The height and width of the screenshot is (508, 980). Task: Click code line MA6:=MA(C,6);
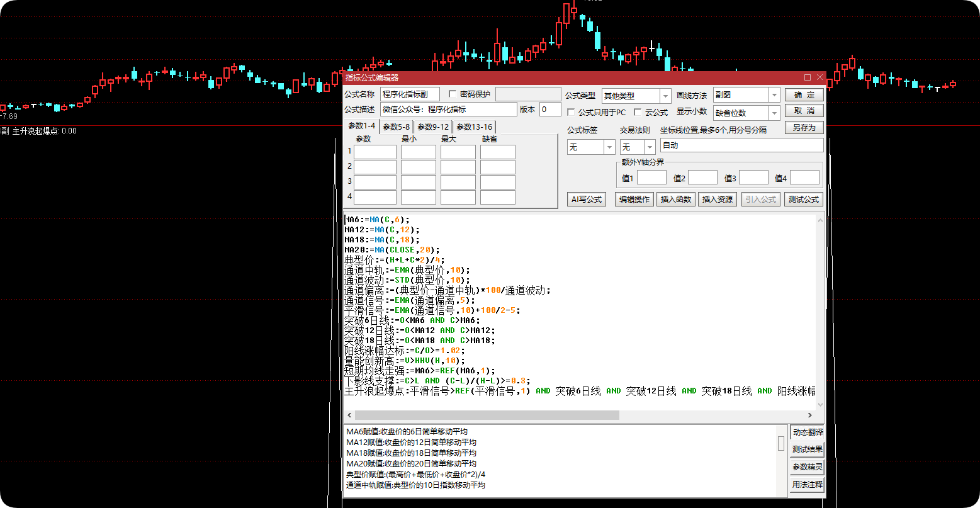coord(376,220)
